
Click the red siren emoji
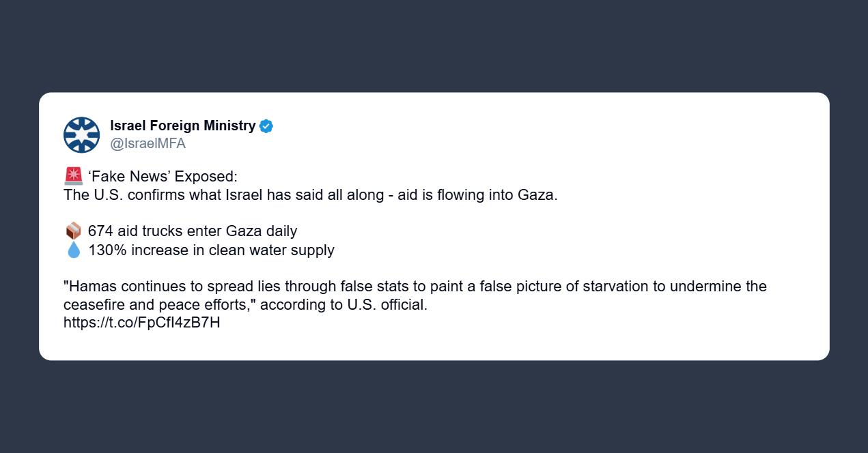tap(73, 176)
